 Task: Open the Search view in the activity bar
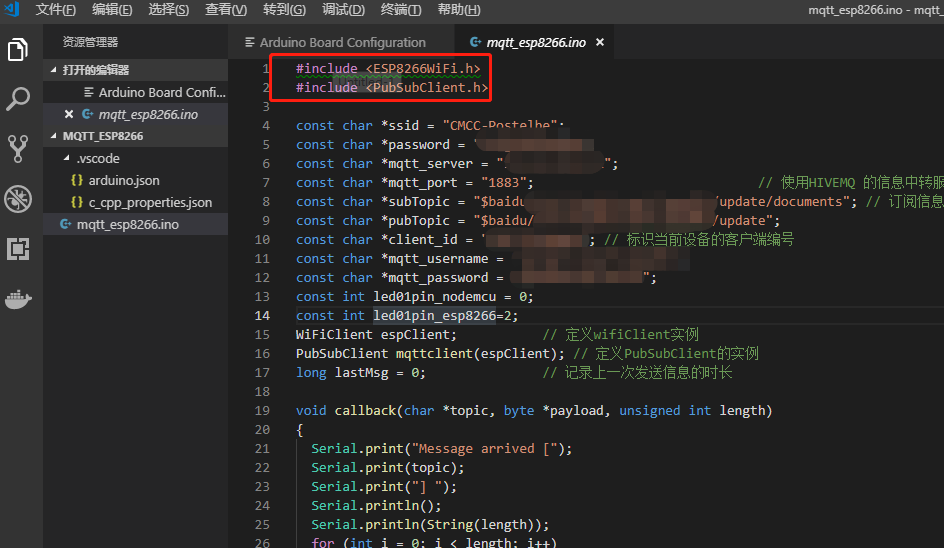[18, 99]
